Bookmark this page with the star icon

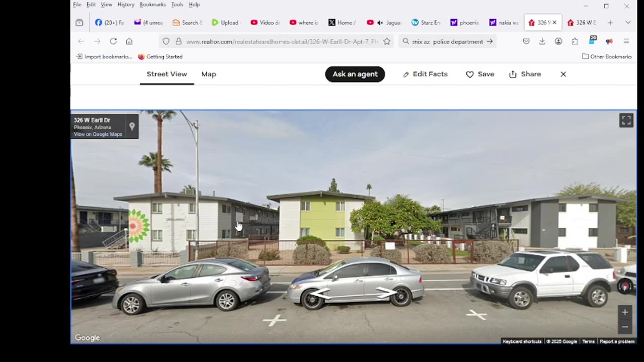click(387, 41)
